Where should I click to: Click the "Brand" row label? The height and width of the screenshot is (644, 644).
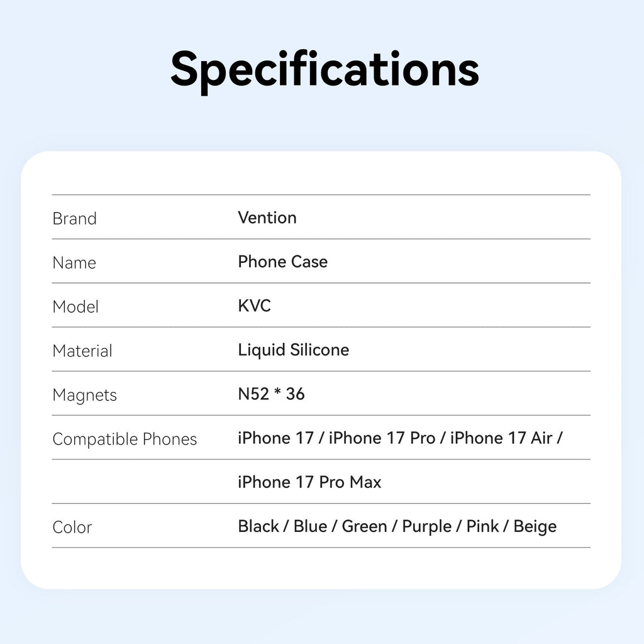tap(74, 219)
